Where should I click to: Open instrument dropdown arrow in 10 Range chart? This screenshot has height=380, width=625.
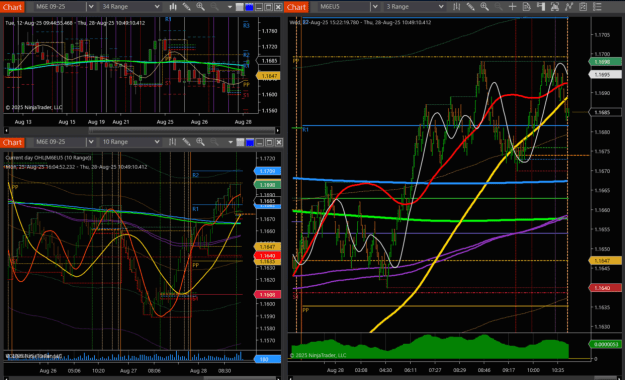[x=91, y=142]
